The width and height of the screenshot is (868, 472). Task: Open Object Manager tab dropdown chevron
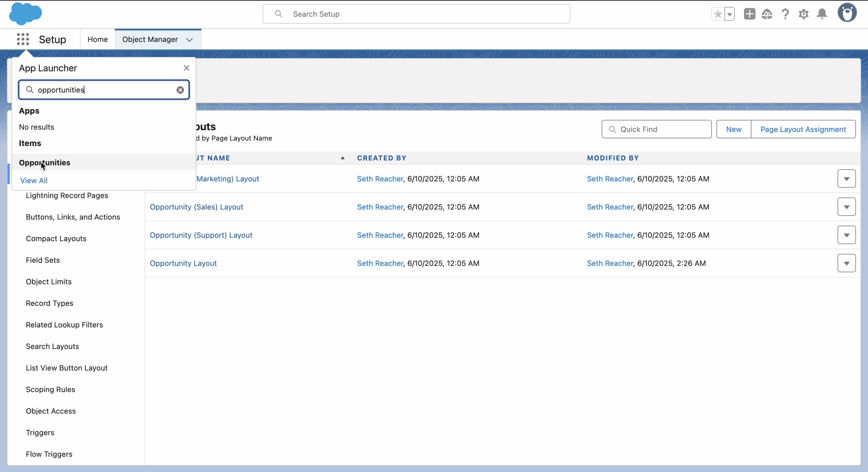click(190, 40)
